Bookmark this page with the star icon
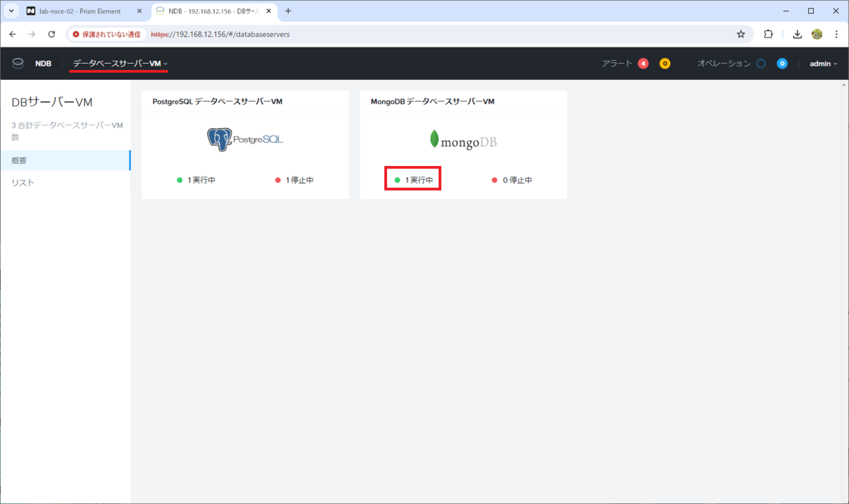 (741, 34)
